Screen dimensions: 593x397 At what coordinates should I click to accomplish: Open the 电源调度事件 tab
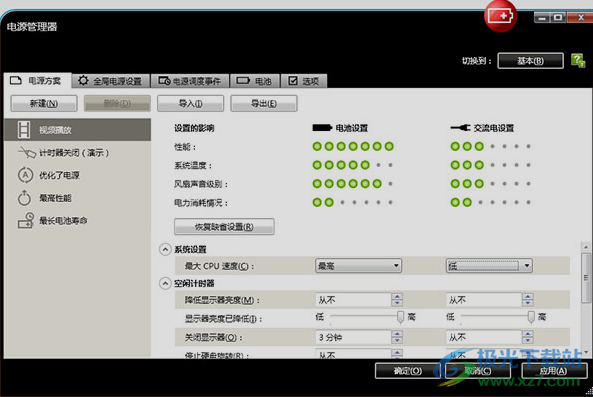(x=190, y=81)
